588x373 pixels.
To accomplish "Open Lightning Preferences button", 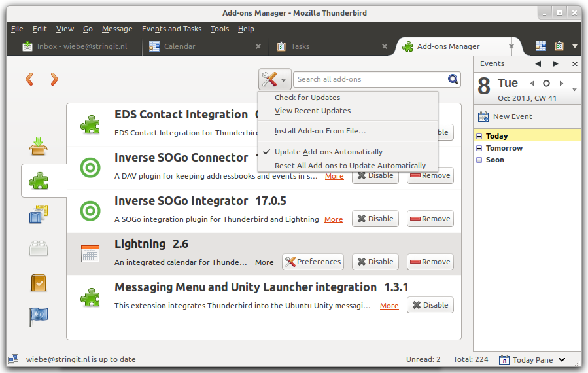I will [x=313, y=262].
